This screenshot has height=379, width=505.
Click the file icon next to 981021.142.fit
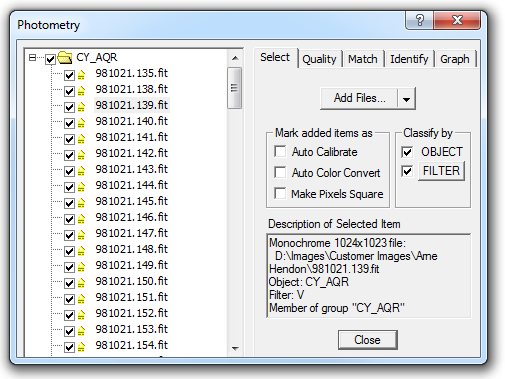coord(81,155)
